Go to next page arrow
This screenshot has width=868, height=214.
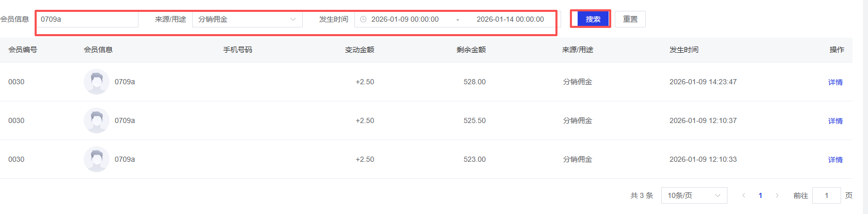click(777, 195)
